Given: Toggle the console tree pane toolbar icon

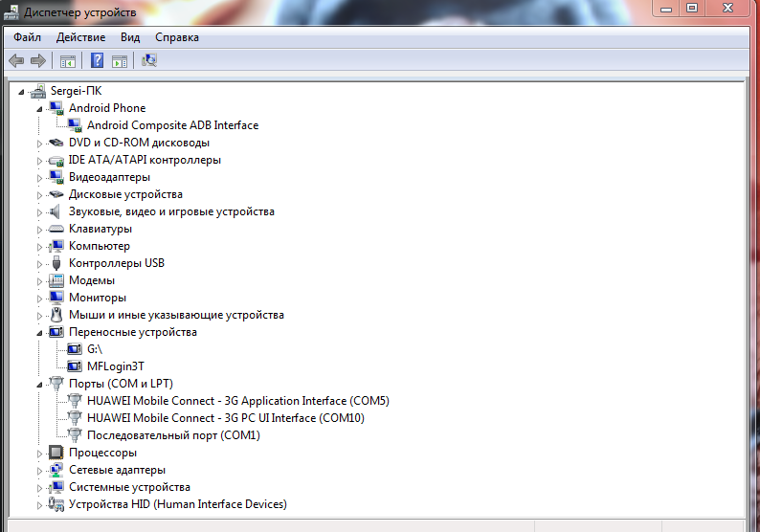Looking at the screenshot, I should [x=68, y=61].
